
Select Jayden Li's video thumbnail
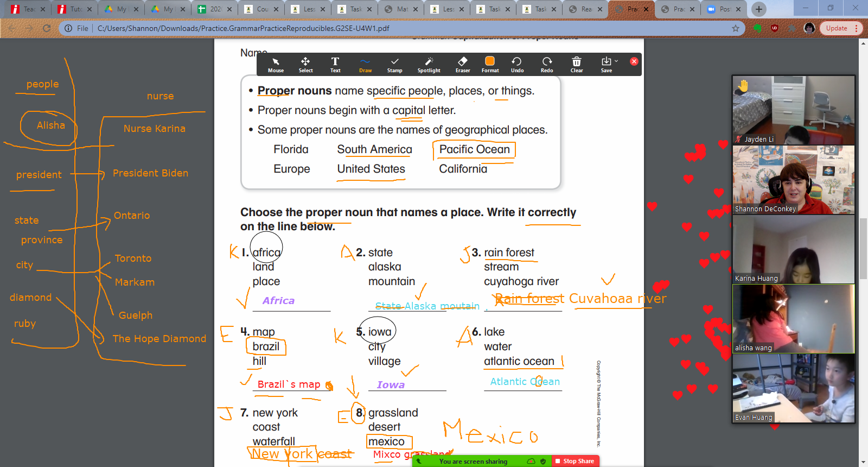(x=794, y=110)
